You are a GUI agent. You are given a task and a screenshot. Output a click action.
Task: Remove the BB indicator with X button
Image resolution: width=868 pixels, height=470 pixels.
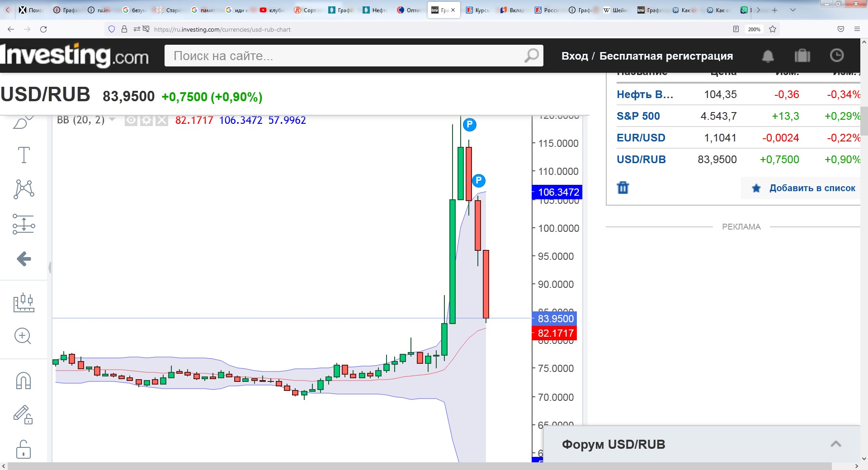[162, 120]
